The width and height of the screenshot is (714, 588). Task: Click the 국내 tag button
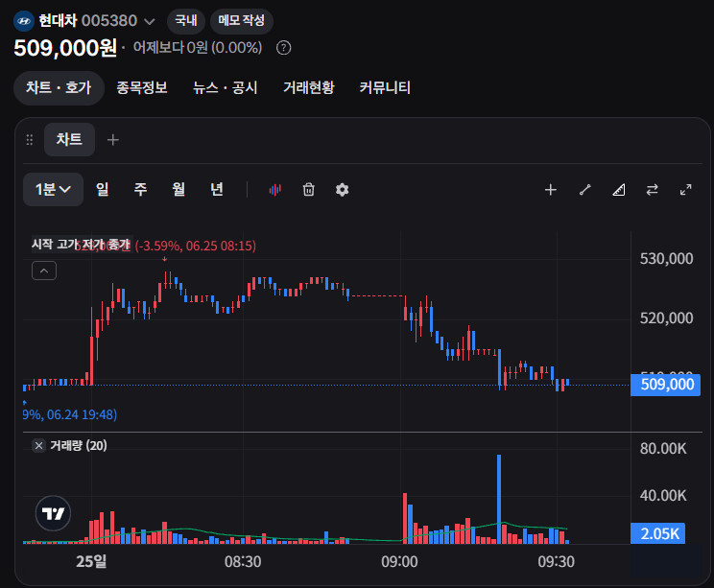[186, 20]
